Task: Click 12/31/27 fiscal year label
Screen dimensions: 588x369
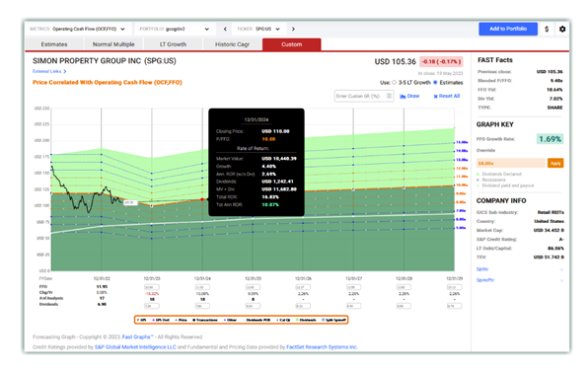Action: click(353, 278)
